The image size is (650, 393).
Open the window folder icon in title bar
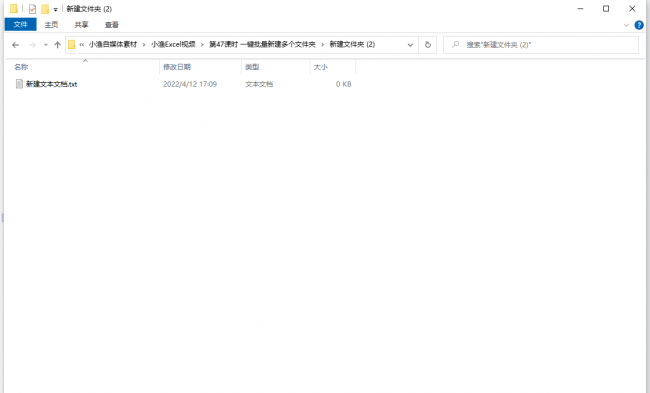[x=14, y=8]
